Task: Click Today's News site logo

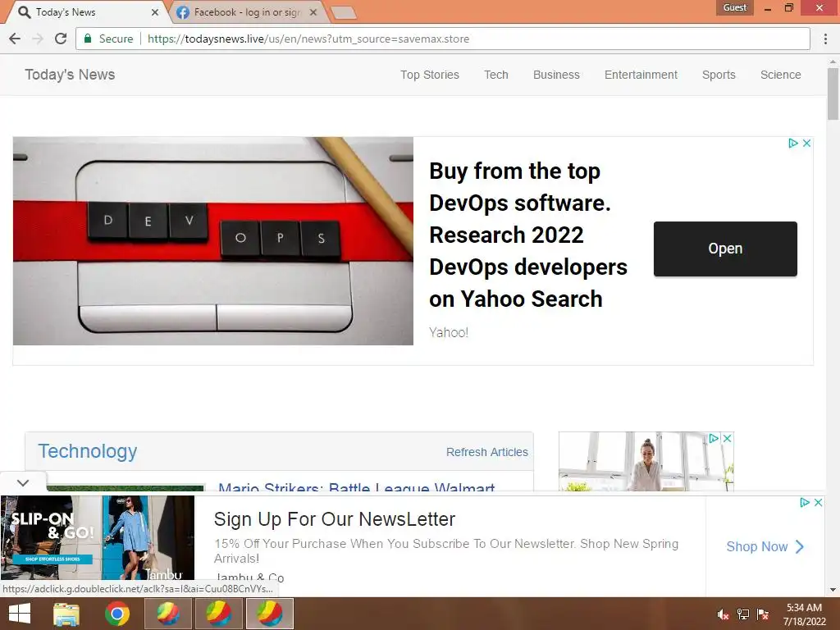Action: pyautogui.click(x=70, y=75)
